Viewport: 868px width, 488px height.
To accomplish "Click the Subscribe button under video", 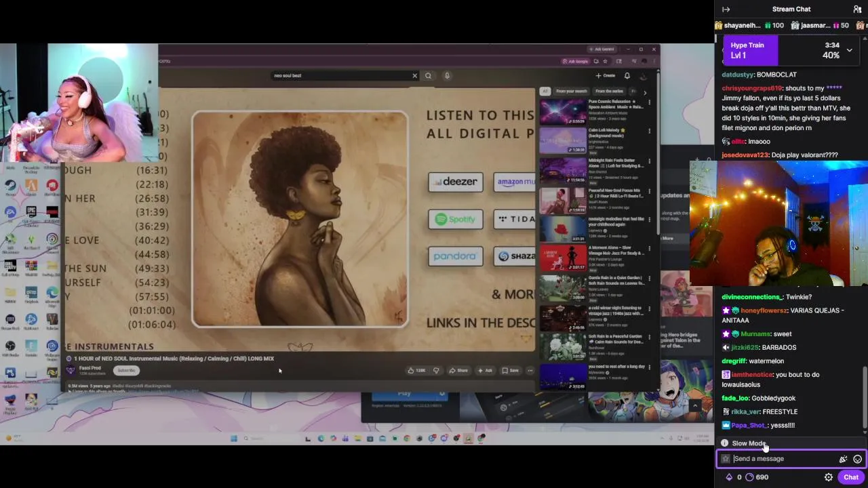I will [x=126, y=371].
